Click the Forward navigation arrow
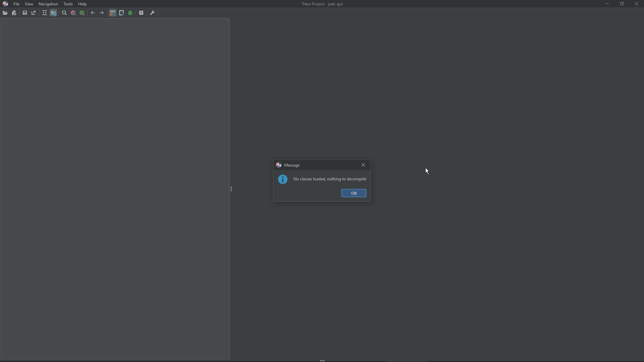Screen dimensions: 644x362 [102, 13]
